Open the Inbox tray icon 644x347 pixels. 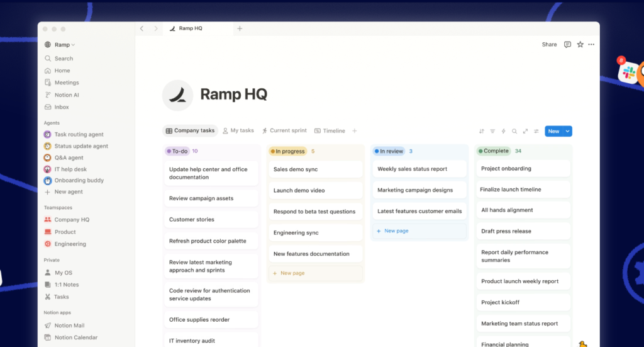48,107
